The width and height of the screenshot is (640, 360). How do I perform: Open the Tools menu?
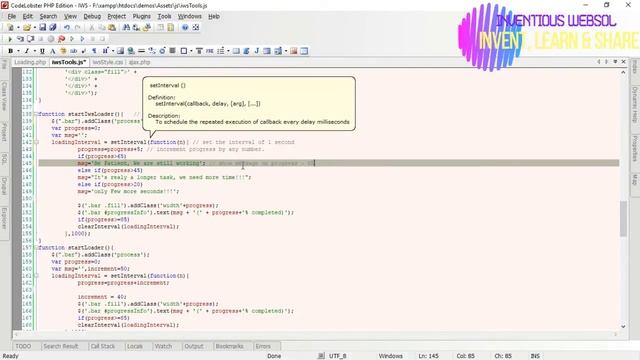(x=164, y=16)
